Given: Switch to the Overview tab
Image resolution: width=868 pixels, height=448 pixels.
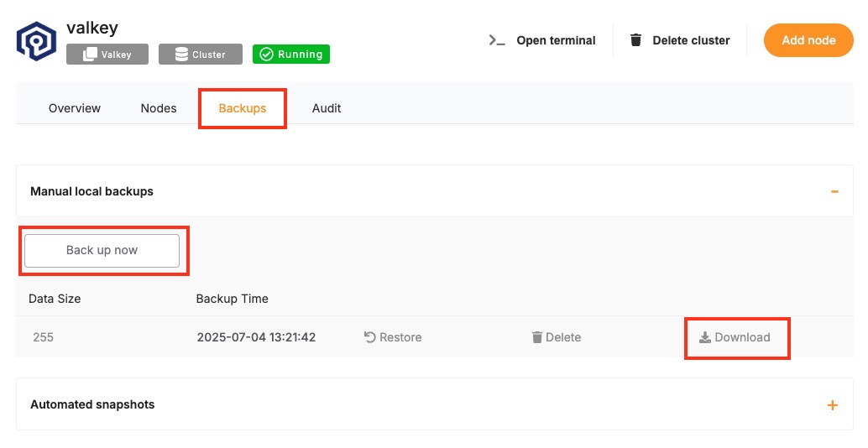Looking at the screenshot, I should (x=75, y=108).
